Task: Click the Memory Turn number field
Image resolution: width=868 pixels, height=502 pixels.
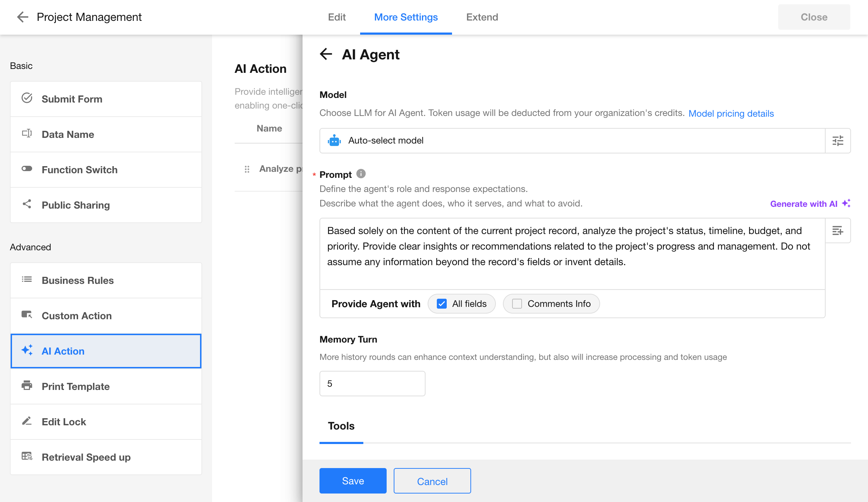Action: pyautogui.click(x=372, y=384)
